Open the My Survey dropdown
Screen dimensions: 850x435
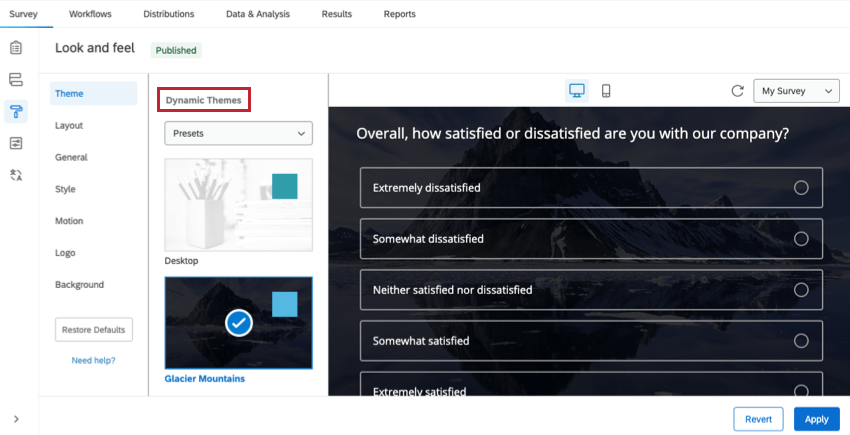796,91
